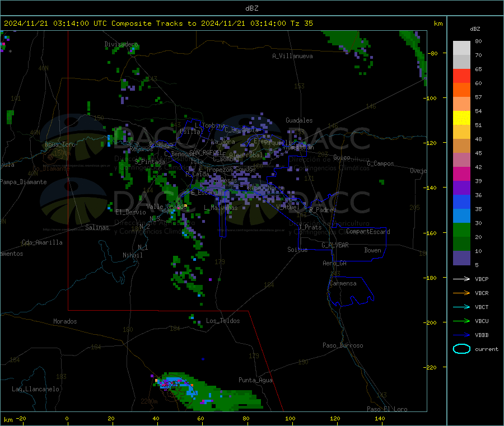The height and width of the screenshot is (426, 504).
Task: Click the 140 km horizontal axis tick
Action: pos(380,418)
